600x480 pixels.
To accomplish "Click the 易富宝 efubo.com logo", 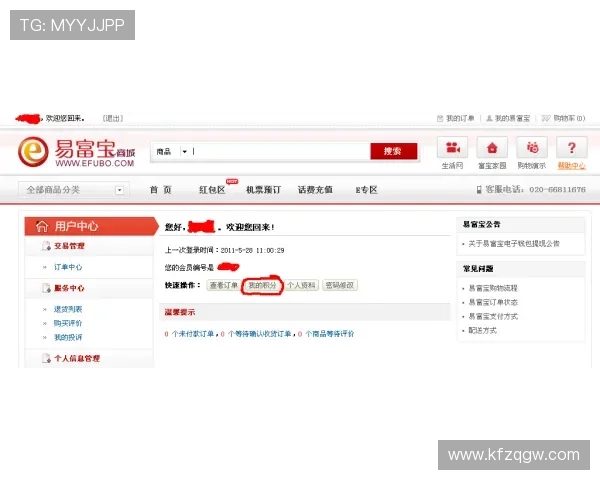I will tap(77, 152).
